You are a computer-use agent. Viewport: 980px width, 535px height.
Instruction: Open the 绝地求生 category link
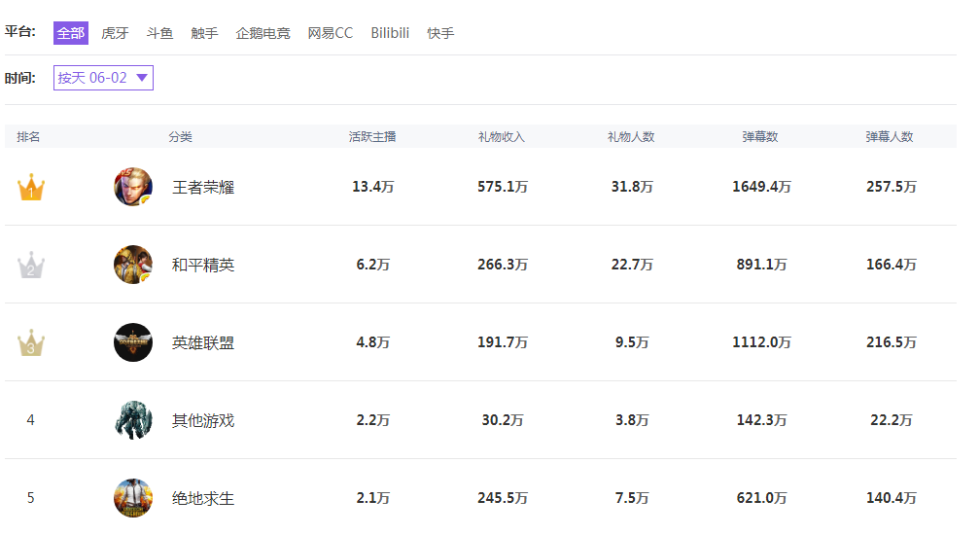click(203, 498)
